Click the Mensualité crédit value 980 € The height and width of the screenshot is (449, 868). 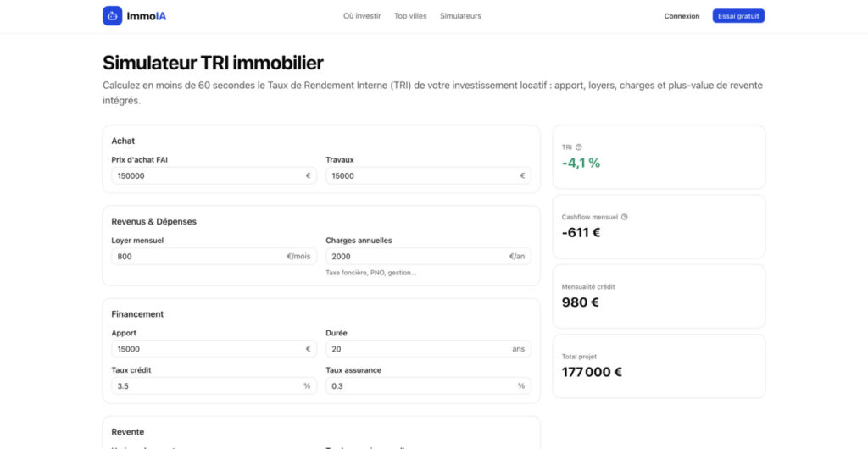tap(580, 302)
